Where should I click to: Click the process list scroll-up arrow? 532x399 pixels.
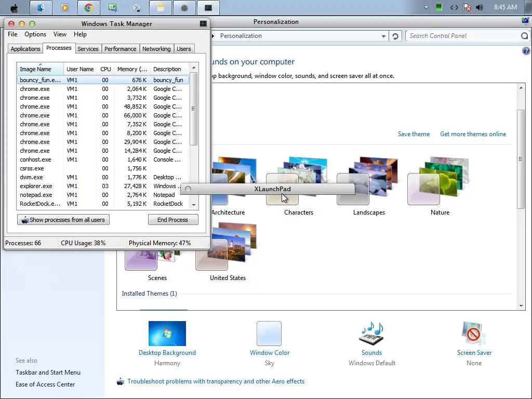(194, 68)
